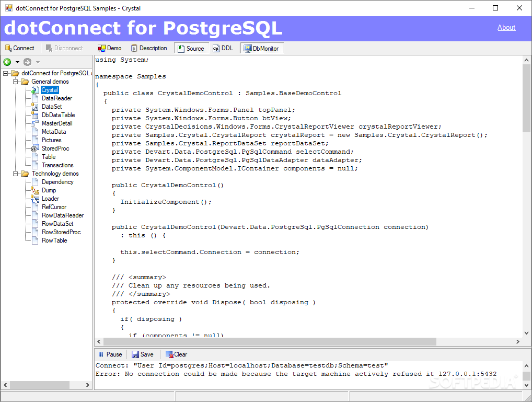Viewport: 532px width, 402px height.
Task: Click the tree panel scroll-right arrow
Action: [88, 385]
